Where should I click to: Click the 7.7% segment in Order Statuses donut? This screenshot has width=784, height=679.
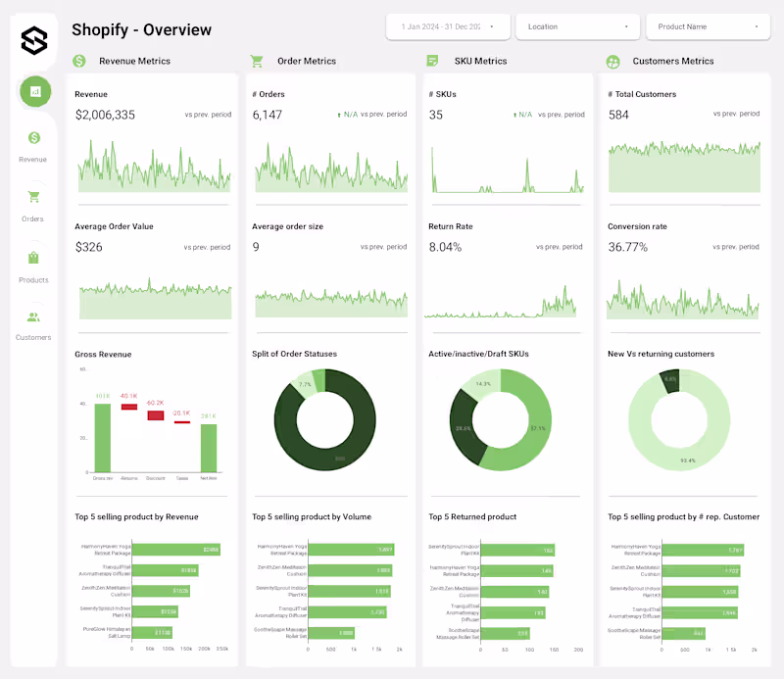[x=303, y=383]
